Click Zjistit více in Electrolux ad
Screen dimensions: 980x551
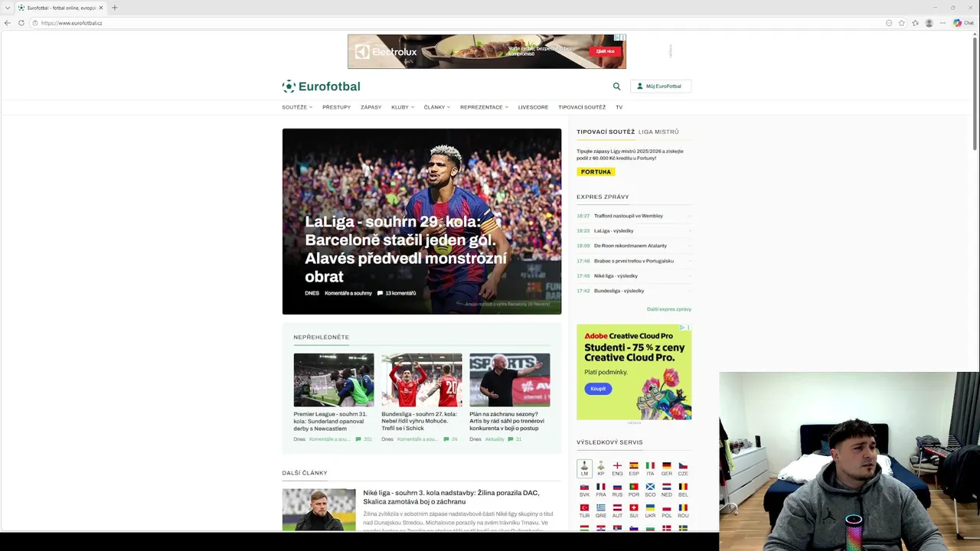605,51
